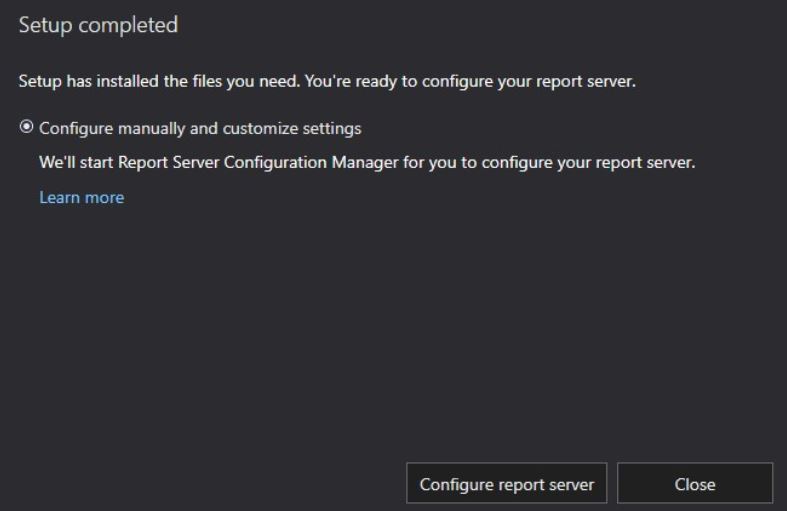Choose the manual configuration radio option circle
Image resolution: width=787 pixels, height=511 pixels.
(26, 127)
